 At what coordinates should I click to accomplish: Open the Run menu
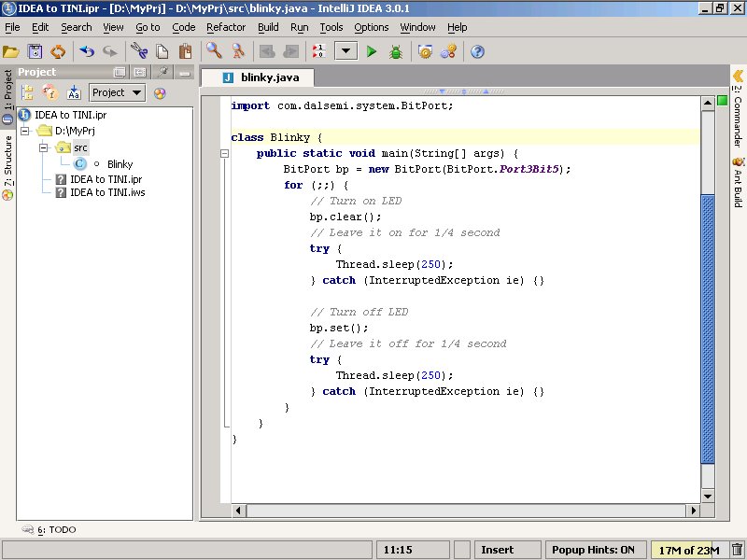point(300,27)
